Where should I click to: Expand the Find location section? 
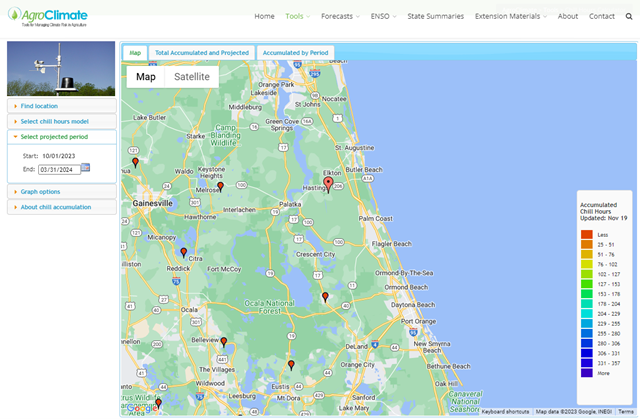coord(39,105)
